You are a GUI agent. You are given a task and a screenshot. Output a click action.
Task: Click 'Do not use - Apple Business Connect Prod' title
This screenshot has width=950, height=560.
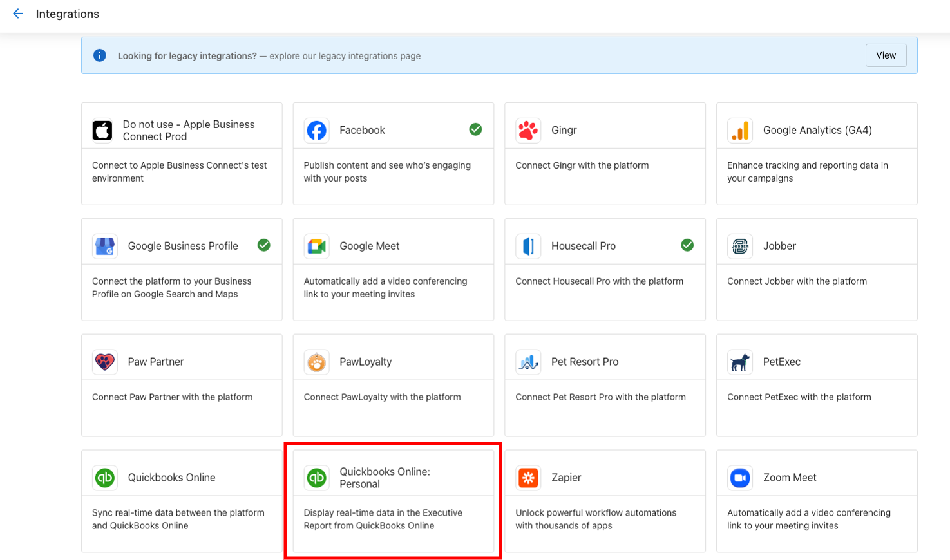189,130
